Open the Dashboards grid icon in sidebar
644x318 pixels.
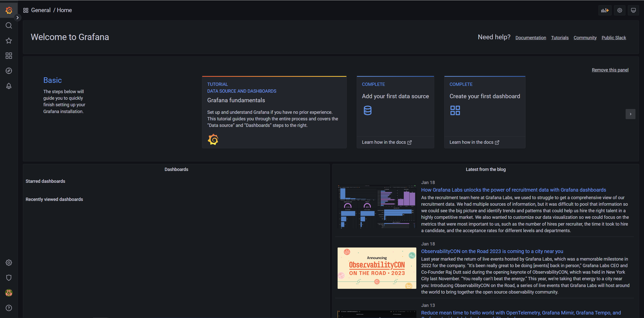tap(9, 56)
